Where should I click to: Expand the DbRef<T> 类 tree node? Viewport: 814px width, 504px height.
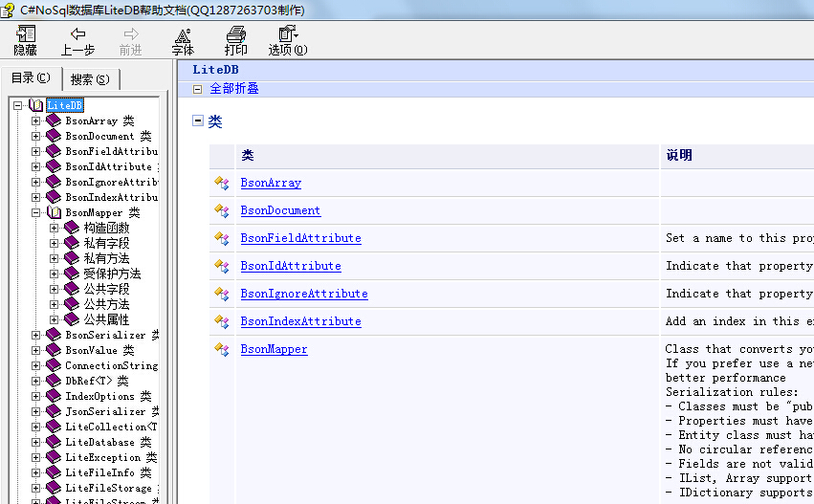point(35,381)
